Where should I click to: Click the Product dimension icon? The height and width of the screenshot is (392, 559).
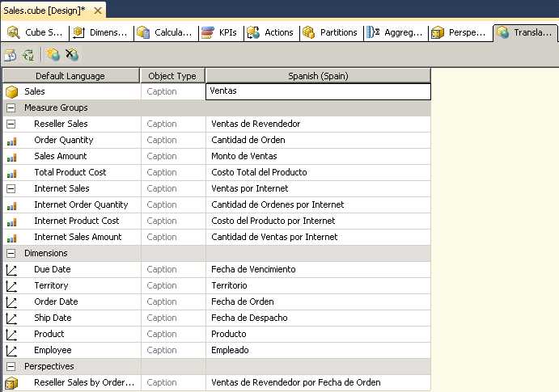coord(11,335)
